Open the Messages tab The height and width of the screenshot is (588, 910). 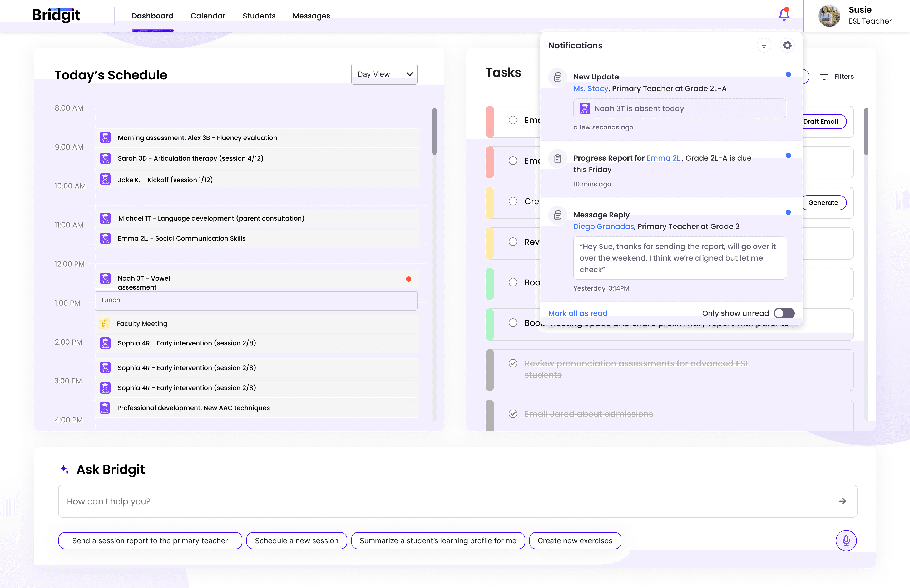pos(311,16)
